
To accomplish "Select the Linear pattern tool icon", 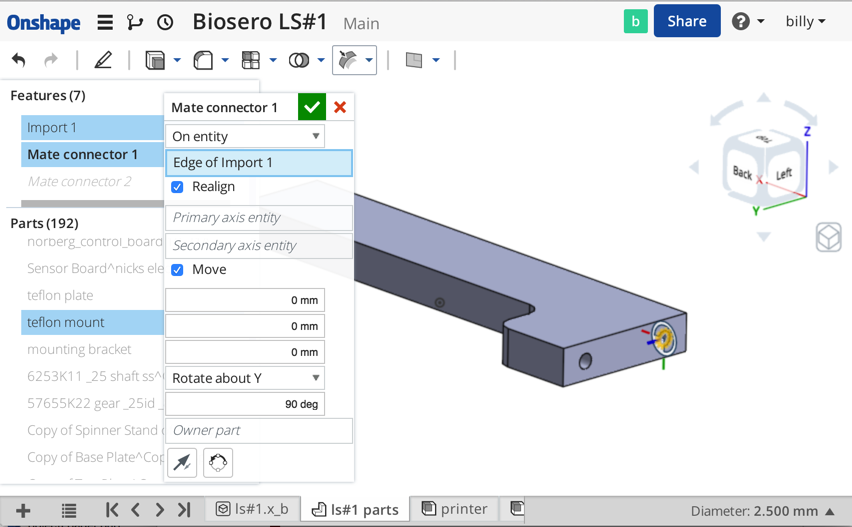I will point(250,60).
